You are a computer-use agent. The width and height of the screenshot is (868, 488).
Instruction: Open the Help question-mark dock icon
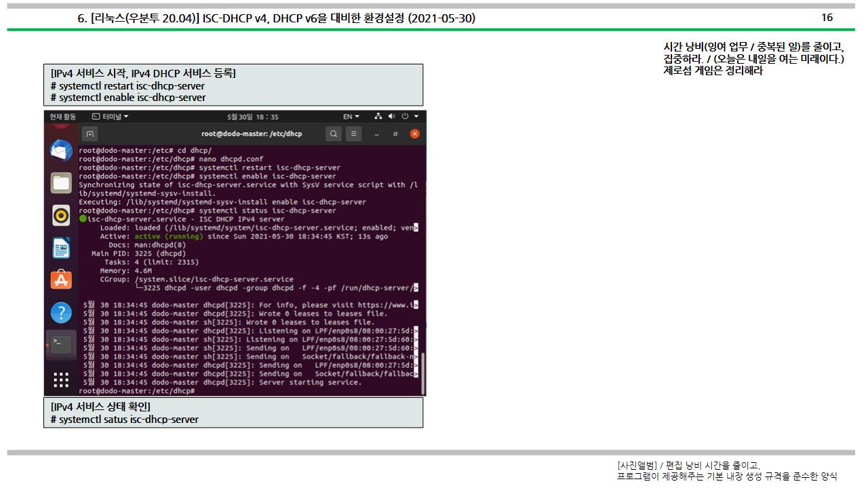[x=61, y=312]
